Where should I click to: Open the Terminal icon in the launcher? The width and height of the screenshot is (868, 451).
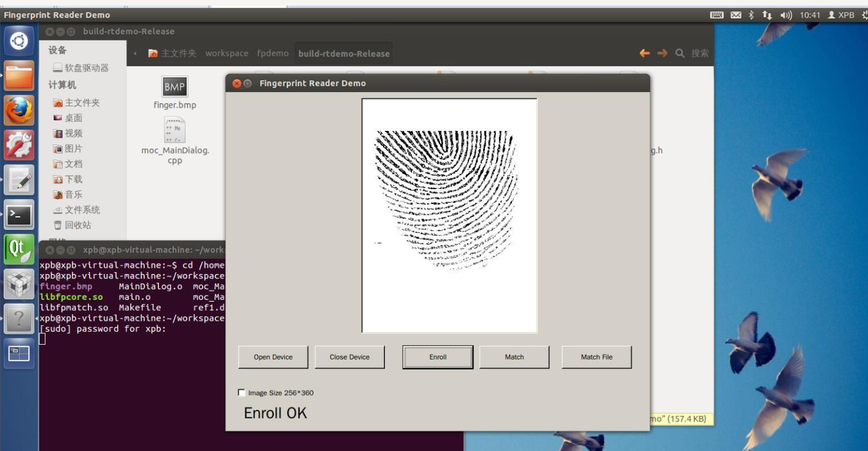pyautogui.click(x=19, y=216)
